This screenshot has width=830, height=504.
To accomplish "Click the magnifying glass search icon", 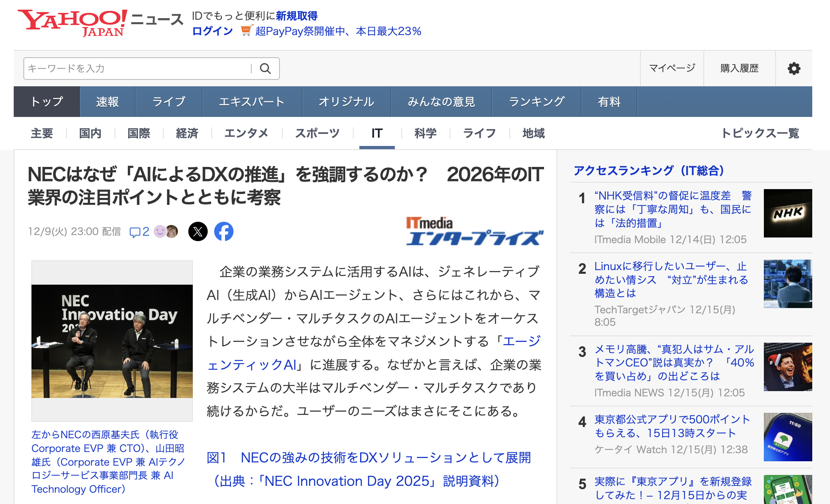I will pyautogui.click(x=265, y=69).
